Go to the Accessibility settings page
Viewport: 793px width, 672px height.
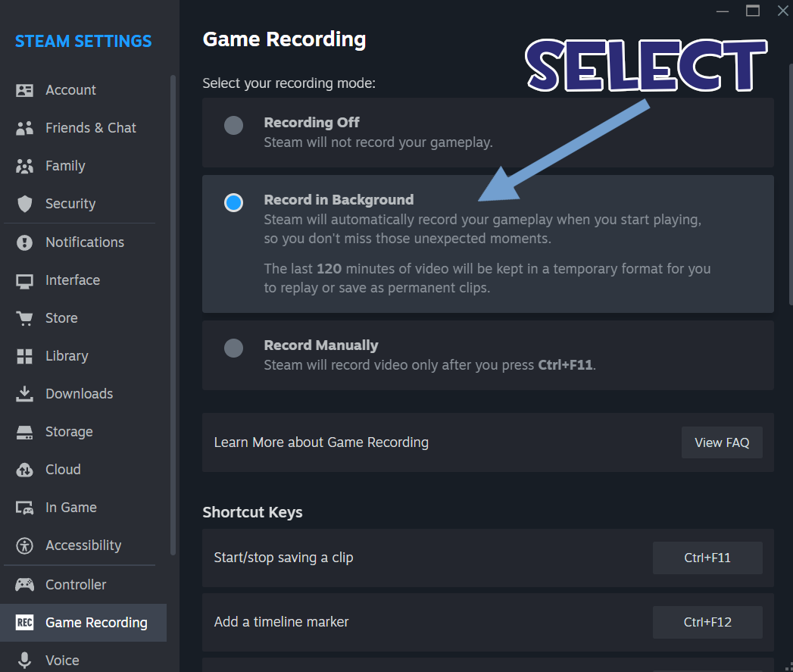[83, 545]
